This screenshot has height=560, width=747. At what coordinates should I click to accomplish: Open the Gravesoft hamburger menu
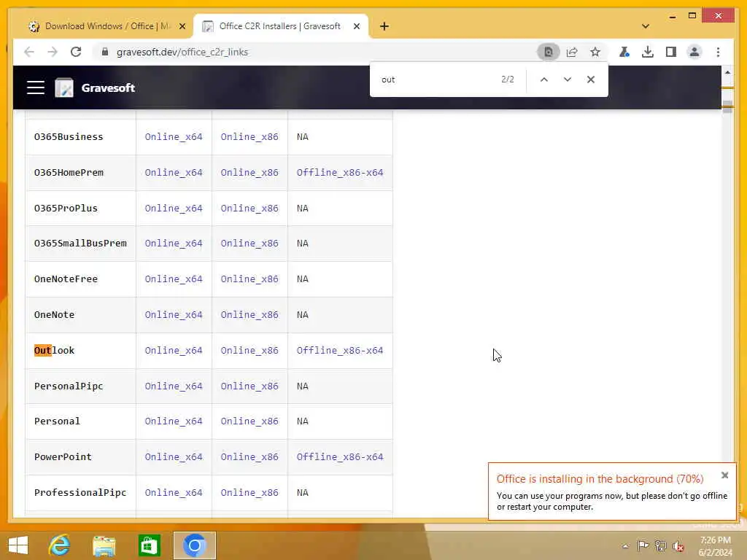(x=36, y=87)
